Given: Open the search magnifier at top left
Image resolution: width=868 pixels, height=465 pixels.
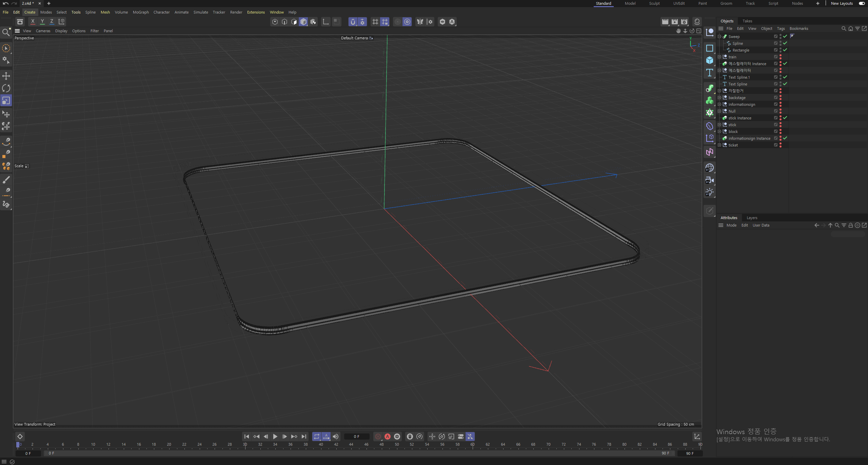Looking at the screenshot, I should coord(6,32).
